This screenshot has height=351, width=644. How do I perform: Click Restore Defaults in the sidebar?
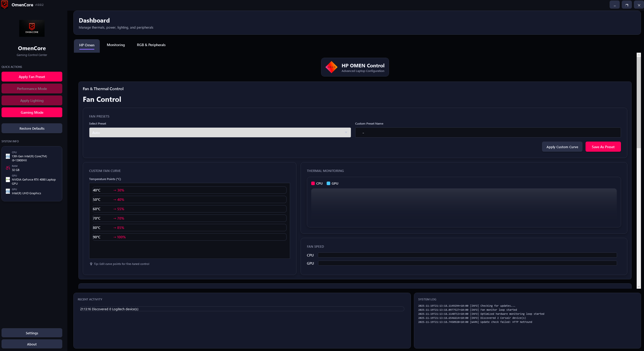pyautogui.click(x=32, y=128)
